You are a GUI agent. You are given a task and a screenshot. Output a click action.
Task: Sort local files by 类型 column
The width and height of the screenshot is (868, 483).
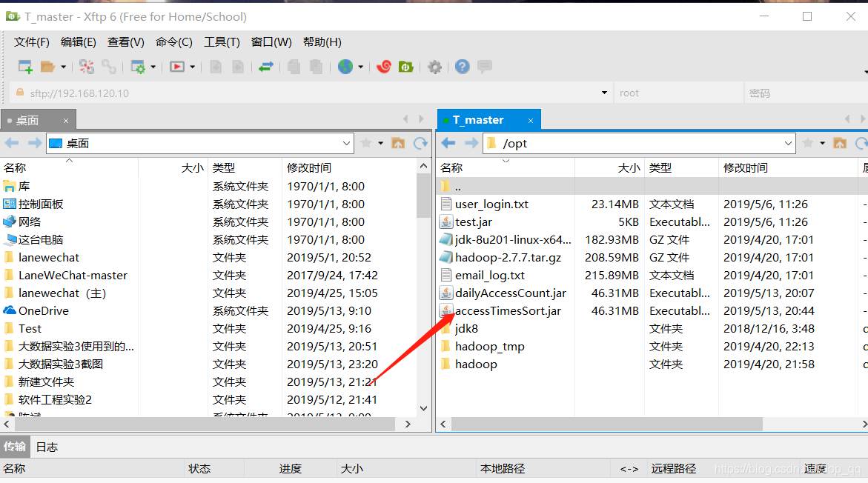click(x=245, y=167)
